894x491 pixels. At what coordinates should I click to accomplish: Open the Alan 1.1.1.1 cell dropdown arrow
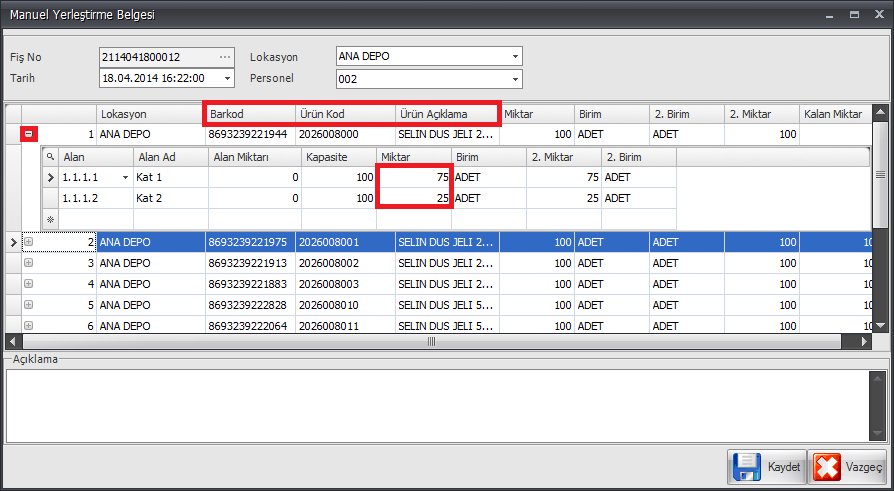125,177
